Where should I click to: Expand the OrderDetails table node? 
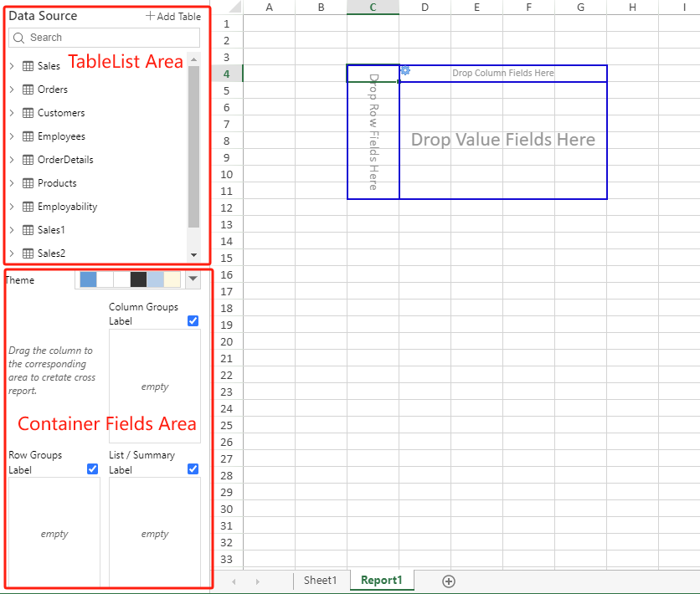[x=12, y=160]
